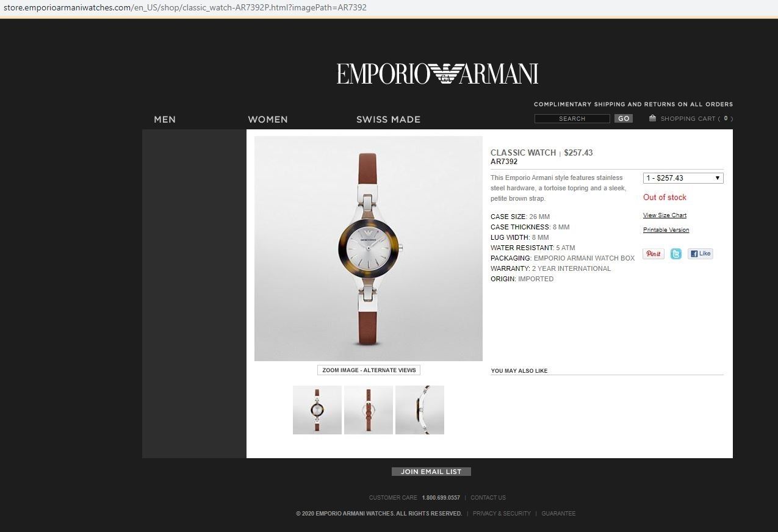Select the front-view watch thumbnail

pos(317,410)
